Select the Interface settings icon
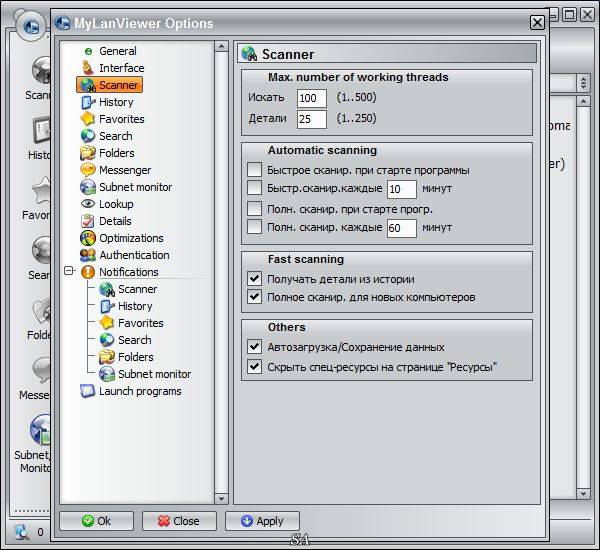 (x=88, y=68)
